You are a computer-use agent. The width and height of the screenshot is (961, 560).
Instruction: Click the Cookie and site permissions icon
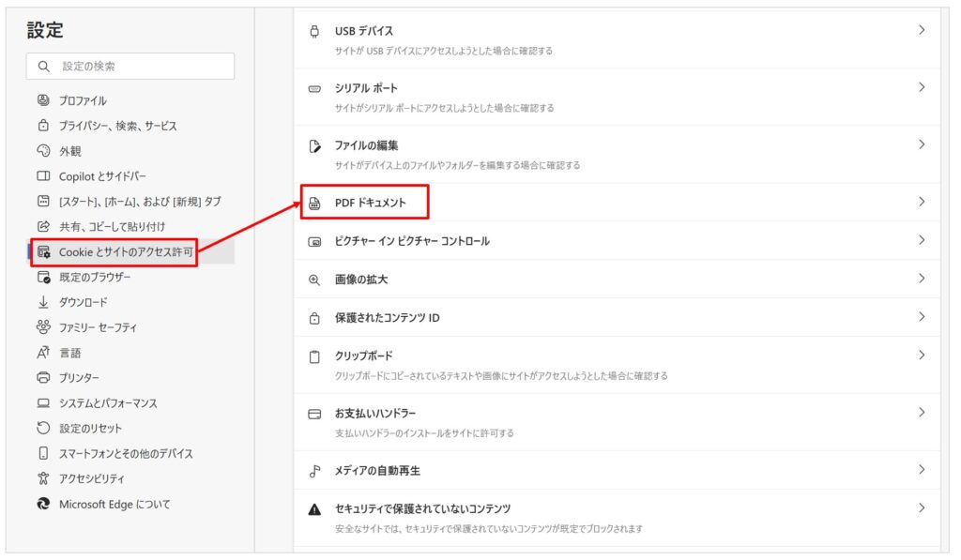coord(43,251)
